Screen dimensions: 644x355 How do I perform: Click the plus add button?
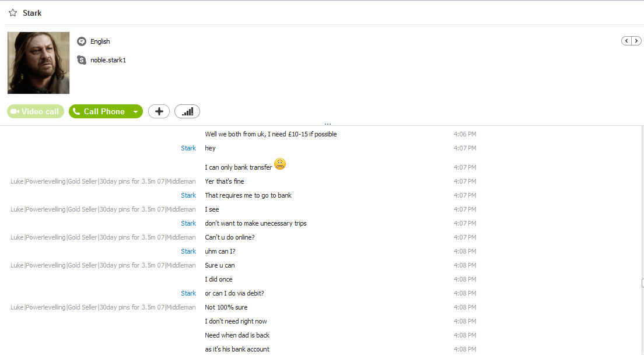tap(159, 111)
